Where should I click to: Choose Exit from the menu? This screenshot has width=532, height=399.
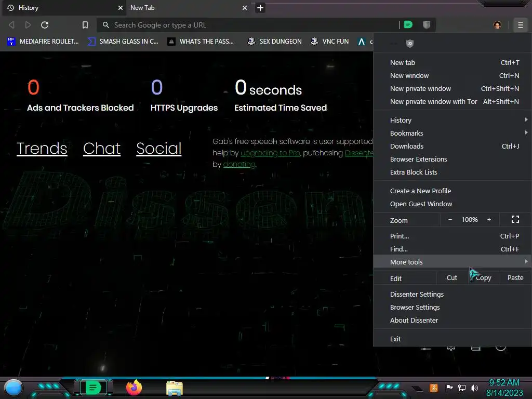point(453,339)
